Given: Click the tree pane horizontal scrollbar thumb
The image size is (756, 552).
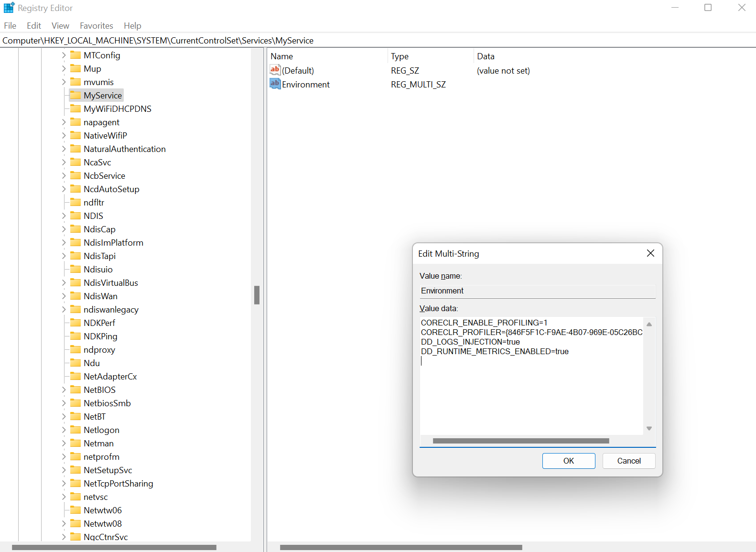Looking at the screenshot, I should (114, 547).
